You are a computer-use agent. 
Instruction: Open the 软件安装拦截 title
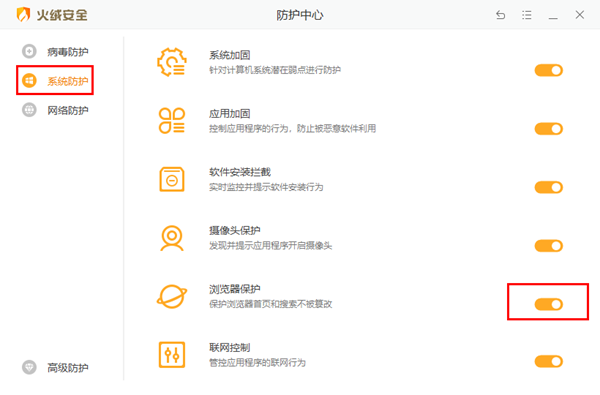click(240, 172)
